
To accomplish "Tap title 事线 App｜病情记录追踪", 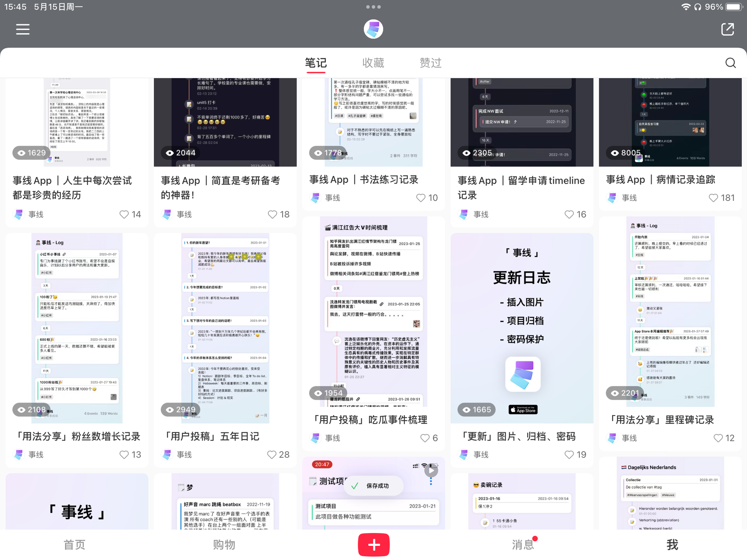I will 661,180.
